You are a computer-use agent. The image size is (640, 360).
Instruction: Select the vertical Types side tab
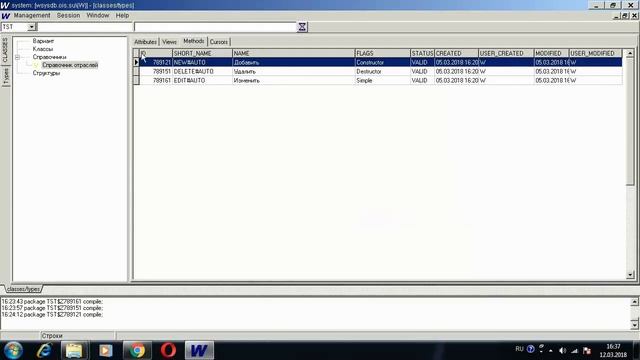pyautogui.click(x=5, y=76)
